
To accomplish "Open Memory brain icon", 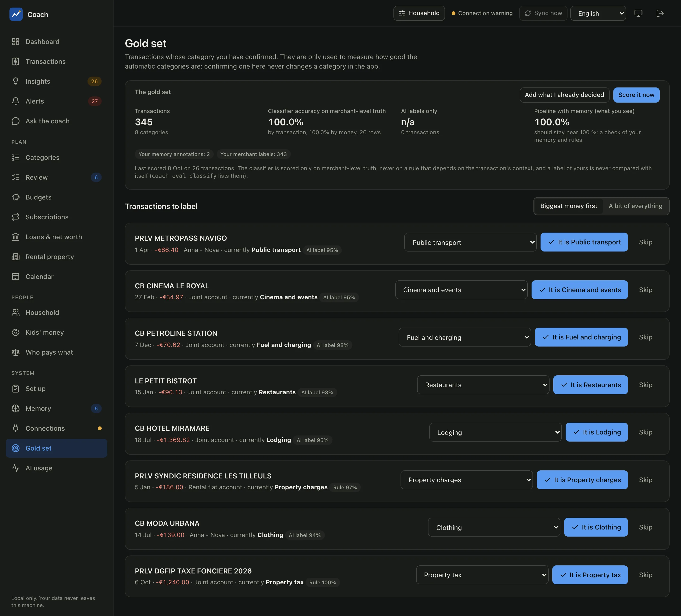I will (x=16, y=409).
